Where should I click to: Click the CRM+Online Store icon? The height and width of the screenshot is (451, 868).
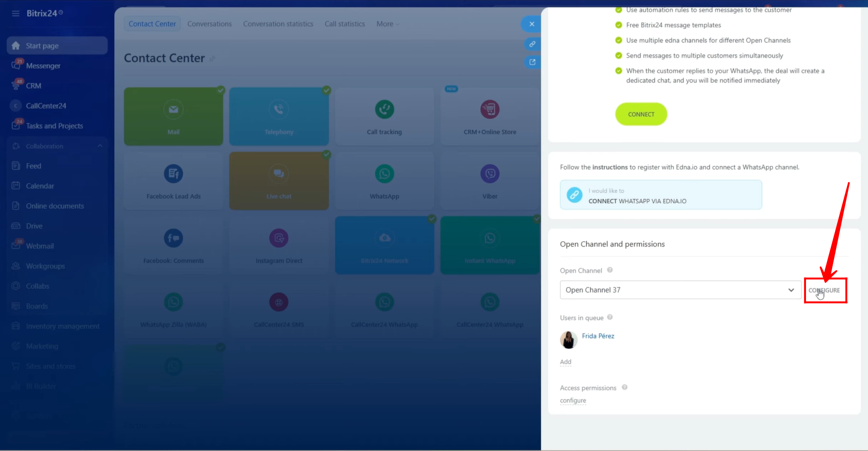[x=490, y=110]
